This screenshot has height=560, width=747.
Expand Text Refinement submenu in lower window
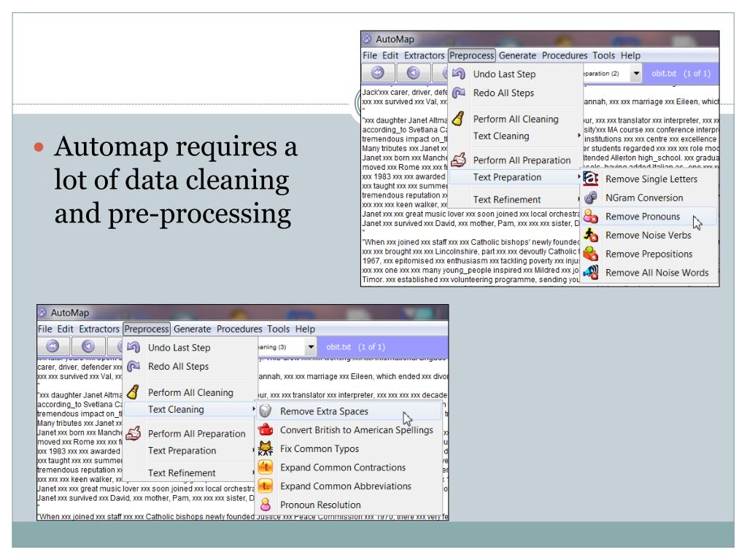pyautogui.click(x=254, y=472)
